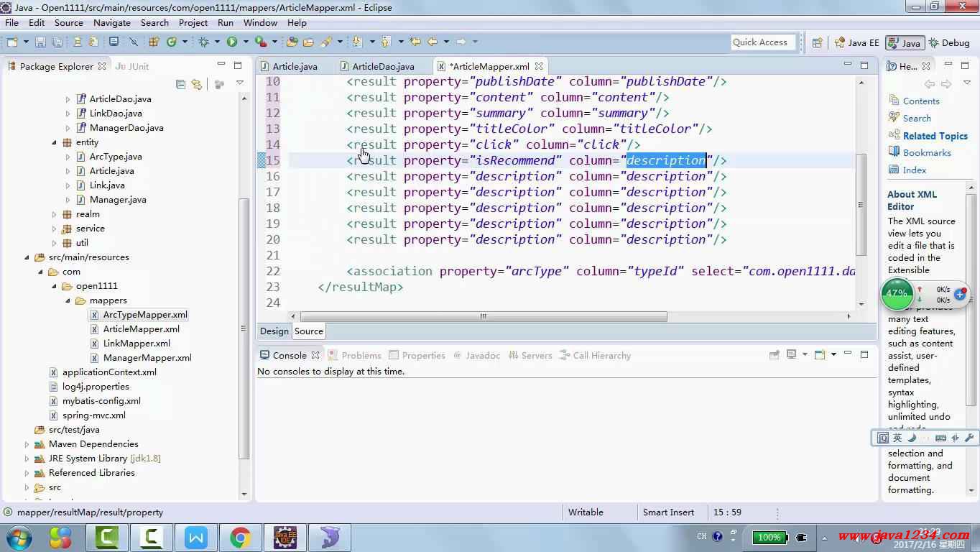This screenshot has height=552, width=980.
Task: Click the Open Task folder icon
Action: (x=308, y=42)
